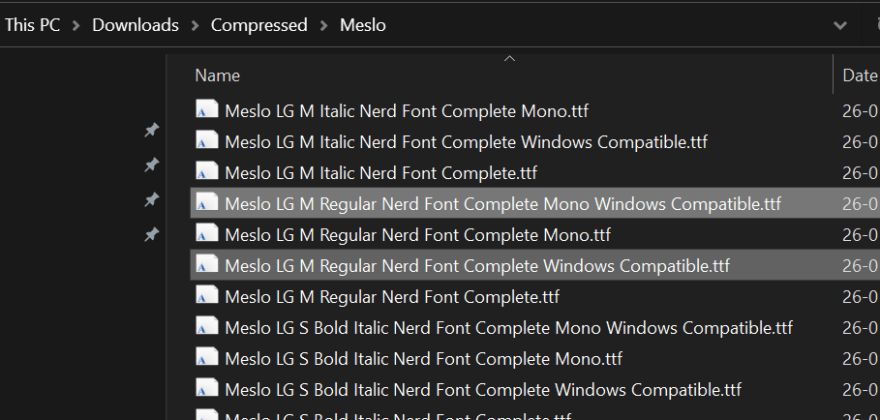Image resolution: width=880 pixels, height=420 pixels.
Task: Click font icon of M Regular Mono Windows Compatible.ttf
Action: tap(207, 200)
